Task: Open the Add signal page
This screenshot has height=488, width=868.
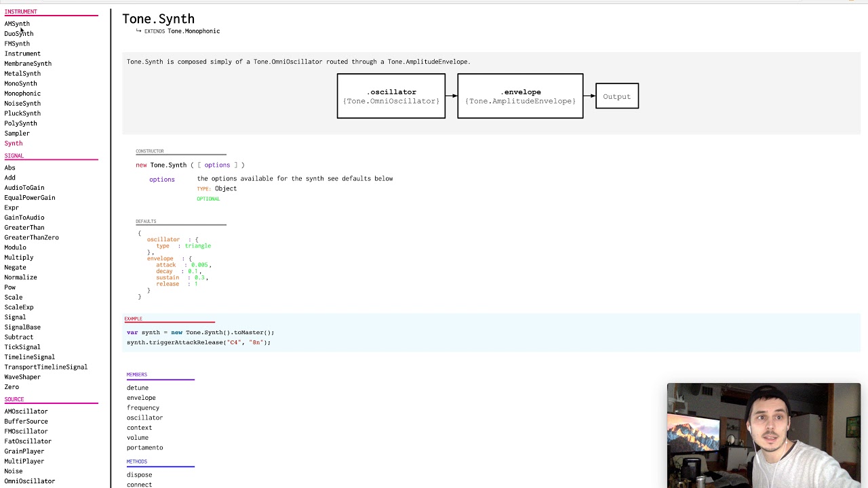Action: click(x=9, y=178)
